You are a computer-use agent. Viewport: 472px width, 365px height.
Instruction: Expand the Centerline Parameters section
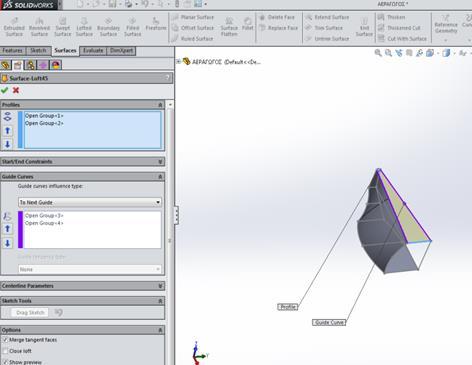(82, 286)
